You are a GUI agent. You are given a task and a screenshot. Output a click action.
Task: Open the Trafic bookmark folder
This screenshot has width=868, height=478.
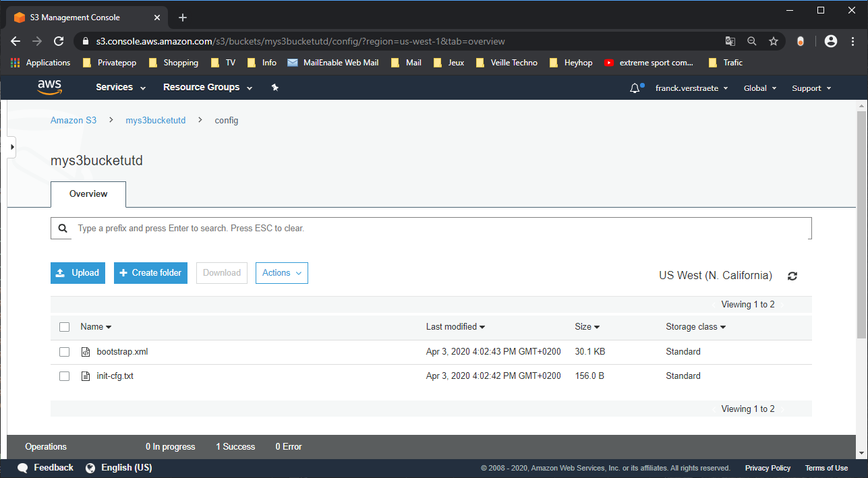pyautogui.click(x=725, y=63)
